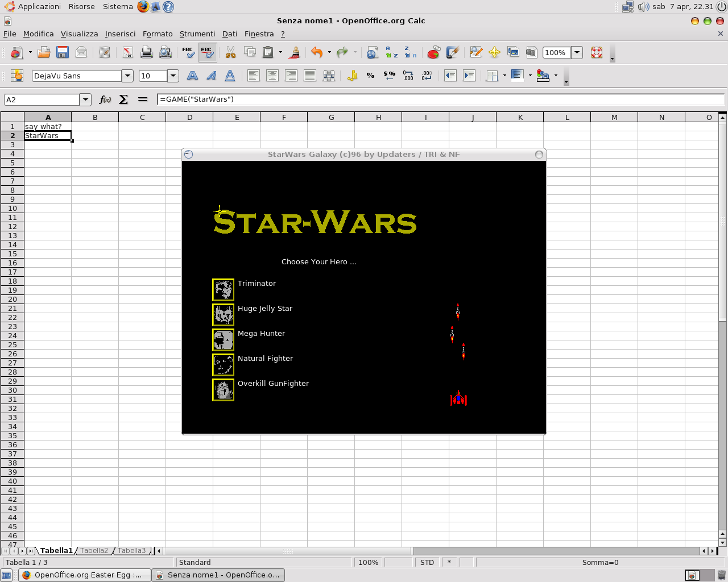Expand the font name dropdown
Viewport: 728px width, 582px height.
click(x=128, y=76)
